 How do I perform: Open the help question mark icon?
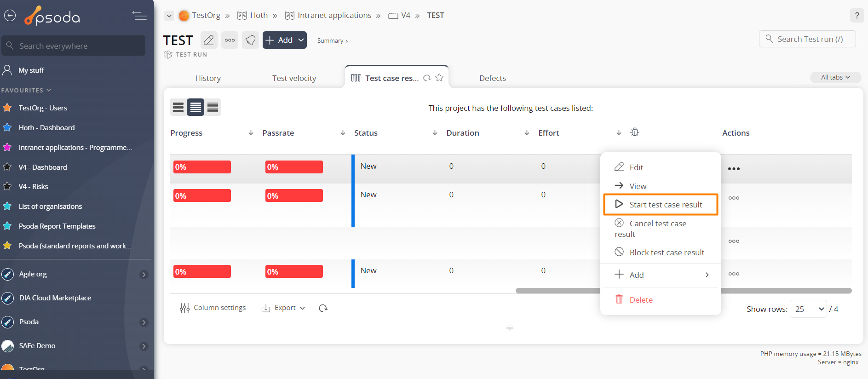857,15
